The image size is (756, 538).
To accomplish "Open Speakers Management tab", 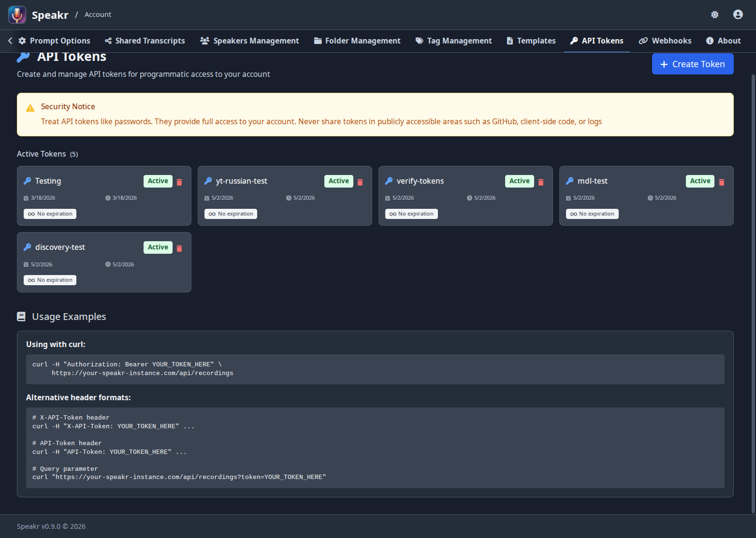I will [249, 41].
